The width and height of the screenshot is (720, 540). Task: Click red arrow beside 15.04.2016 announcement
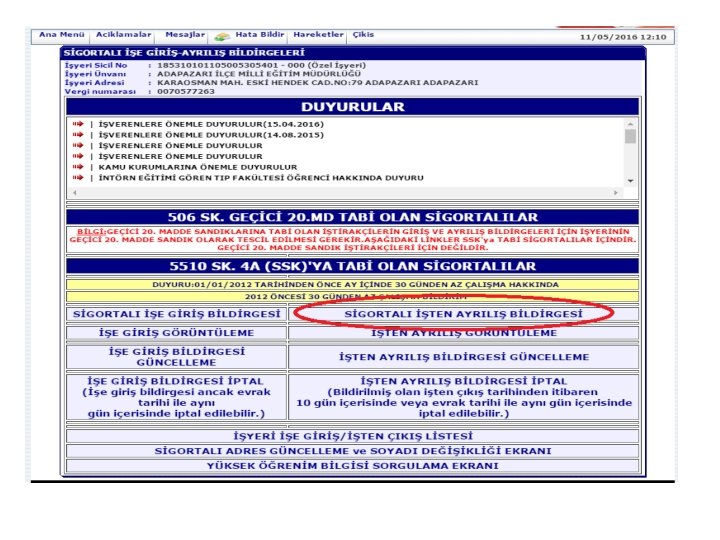pos(78,124)
